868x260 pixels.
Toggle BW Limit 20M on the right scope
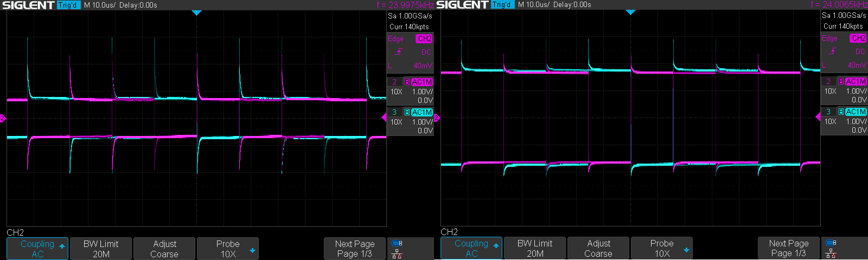pos(535,249)
